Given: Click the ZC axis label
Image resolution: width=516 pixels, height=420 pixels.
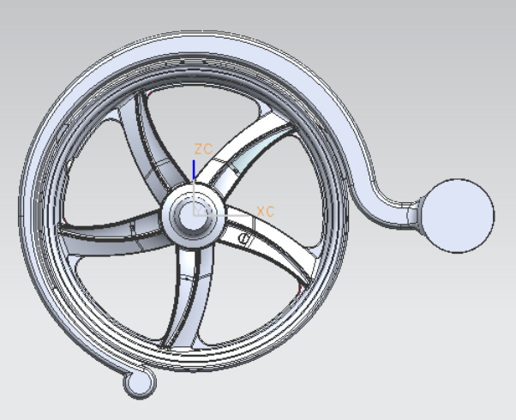Looking at the screenshot, I should tap(203, 149).
